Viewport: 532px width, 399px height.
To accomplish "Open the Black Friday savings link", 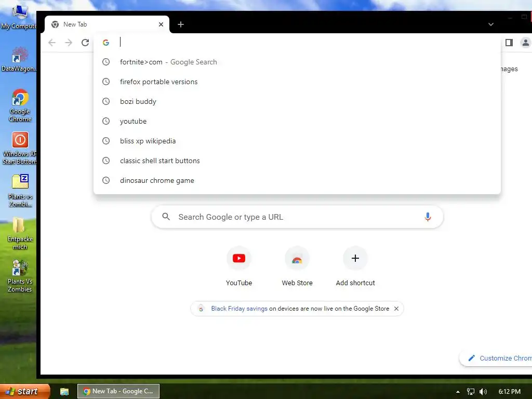I will [x=239, y=309].
